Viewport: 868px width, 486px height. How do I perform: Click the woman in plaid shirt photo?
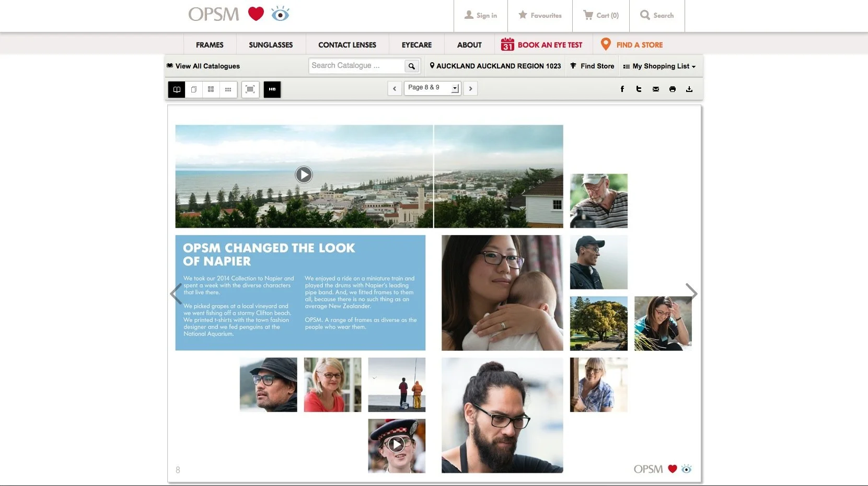coord(598,385)
